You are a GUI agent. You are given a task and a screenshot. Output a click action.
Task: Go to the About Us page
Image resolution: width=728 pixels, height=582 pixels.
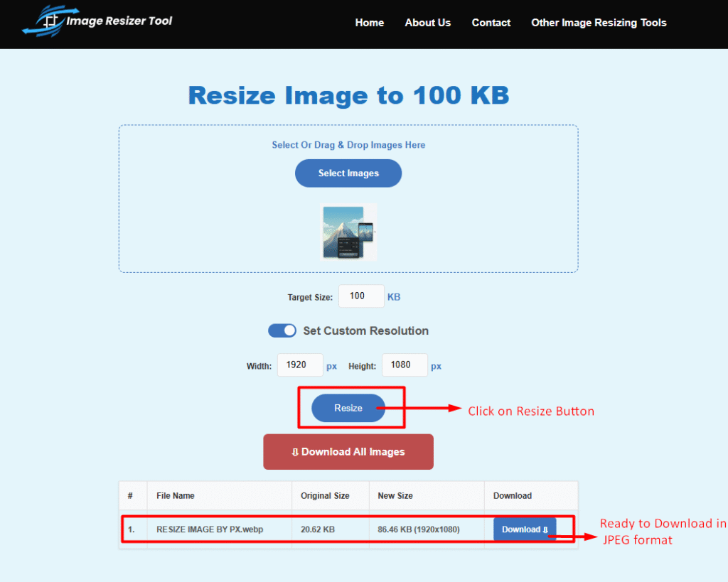tap(427, 23)
